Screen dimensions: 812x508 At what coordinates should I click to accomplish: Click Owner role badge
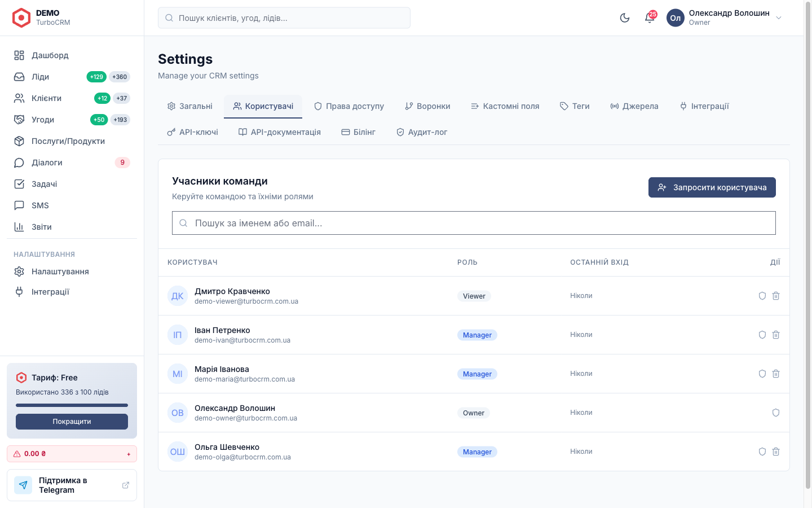click(x=474, y=413)
